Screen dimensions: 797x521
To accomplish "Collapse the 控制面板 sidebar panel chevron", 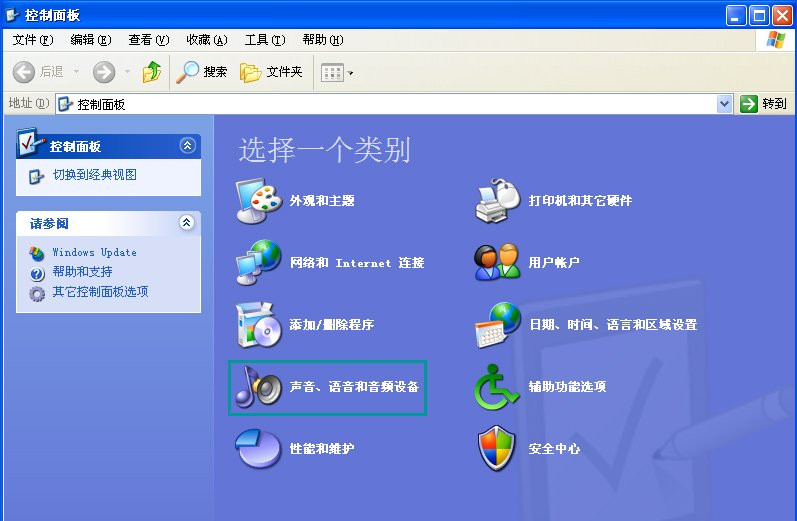I will [x=187, y=146].
